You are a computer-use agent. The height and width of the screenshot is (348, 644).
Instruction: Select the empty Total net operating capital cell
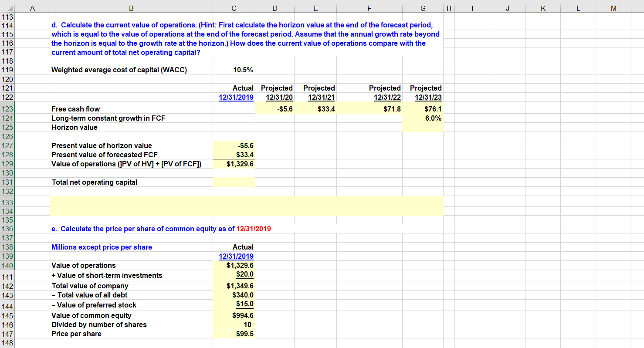click(234, 182)
